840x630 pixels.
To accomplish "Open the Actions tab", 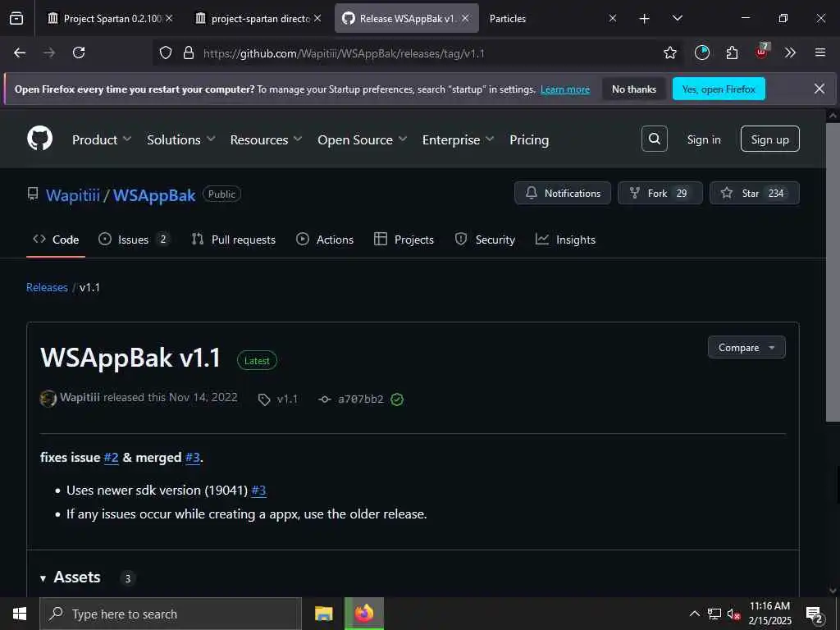I will (x=325, y=240).
